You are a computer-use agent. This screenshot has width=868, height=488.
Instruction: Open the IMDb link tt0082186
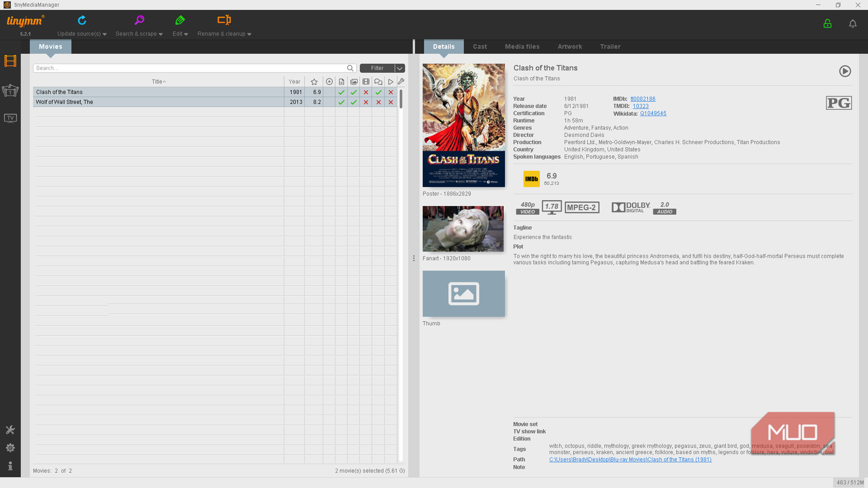pos(642,99)
